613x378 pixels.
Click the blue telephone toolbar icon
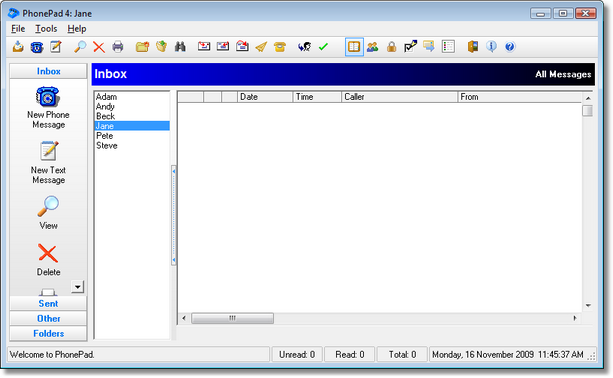pos(37,47)
